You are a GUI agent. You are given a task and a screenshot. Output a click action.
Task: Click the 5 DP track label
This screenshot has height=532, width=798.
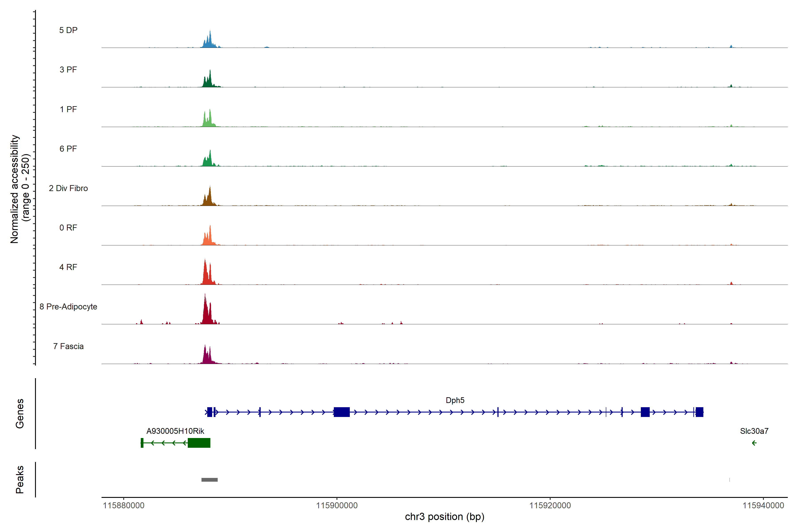pos(68,30)
